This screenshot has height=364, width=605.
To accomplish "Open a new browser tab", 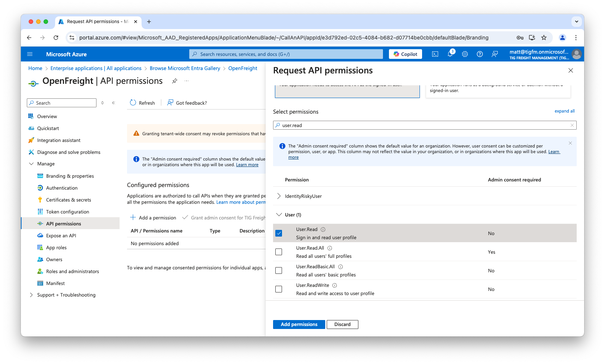I will (149, 22).
